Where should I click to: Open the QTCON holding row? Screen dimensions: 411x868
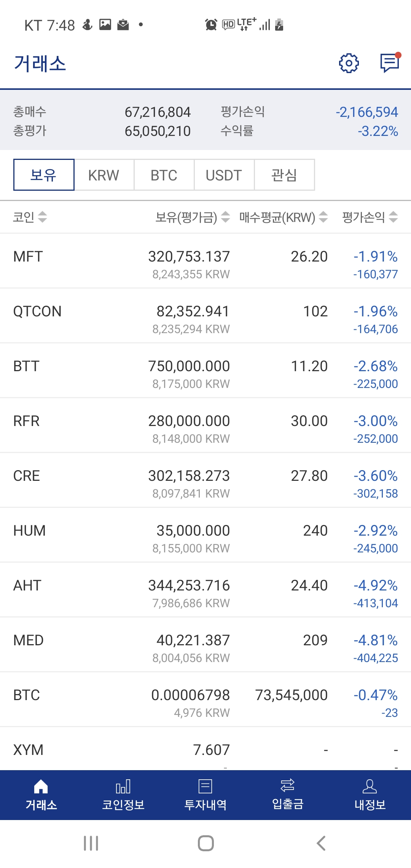coord(205,316)
